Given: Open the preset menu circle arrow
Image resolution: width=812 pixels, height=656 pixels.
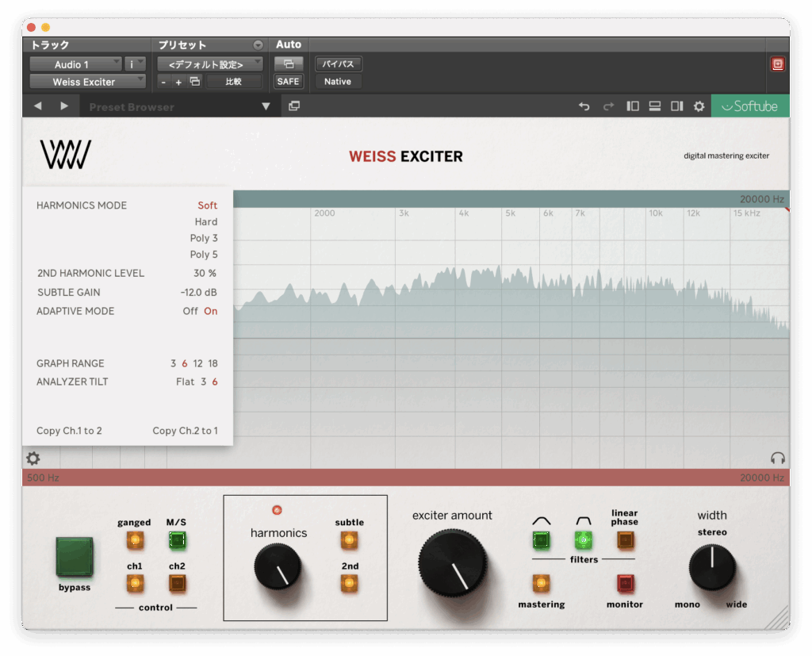Looking at the screenshot, I should click(258, 45).
